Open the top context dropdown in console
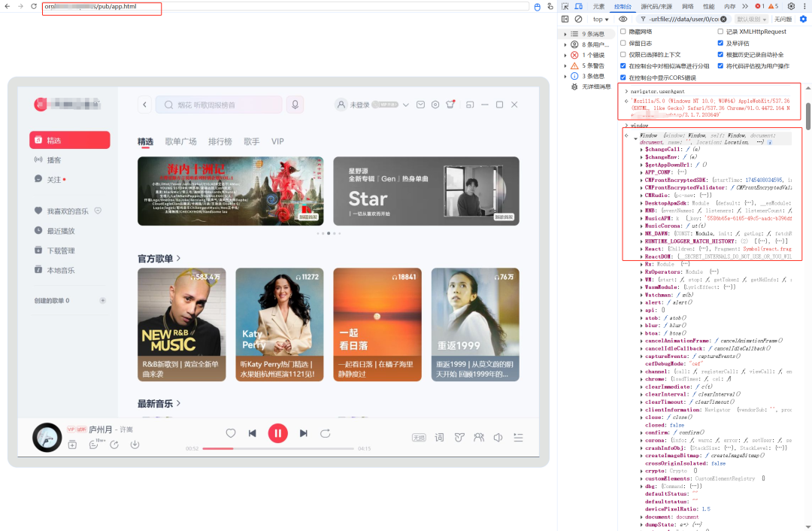 601,19
